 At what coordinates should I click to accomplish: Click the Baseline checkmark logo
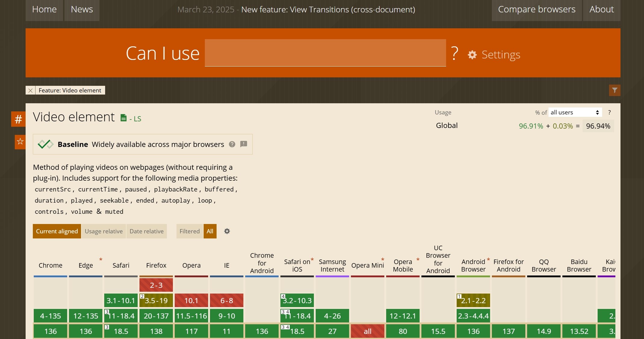click(45, 144)
